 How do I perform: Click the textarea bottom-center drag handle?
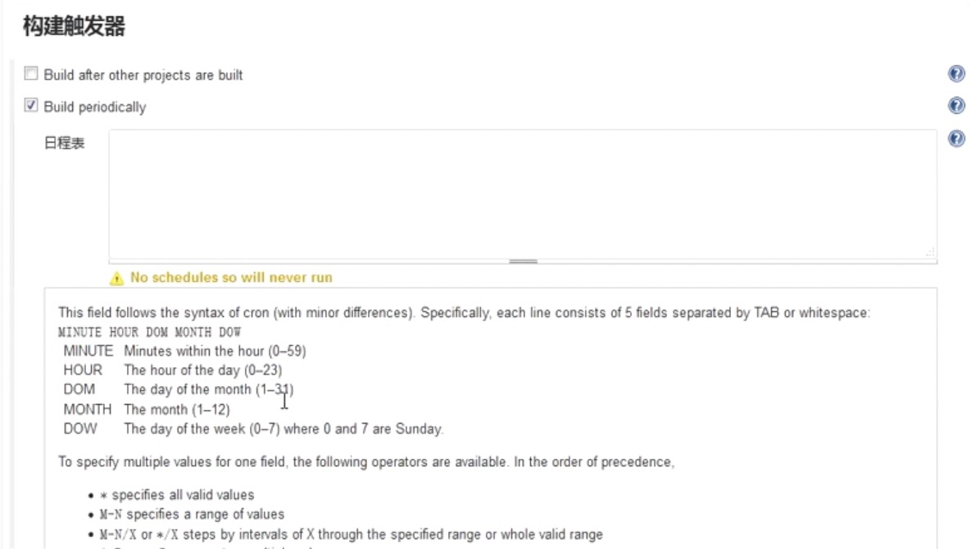coord(523,261)
